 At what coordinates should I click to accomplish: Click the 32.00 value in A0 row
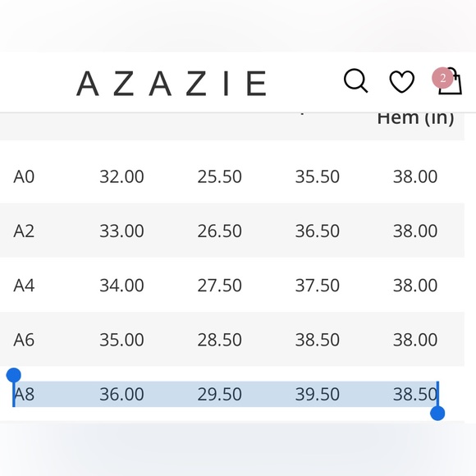pos(121,176)
